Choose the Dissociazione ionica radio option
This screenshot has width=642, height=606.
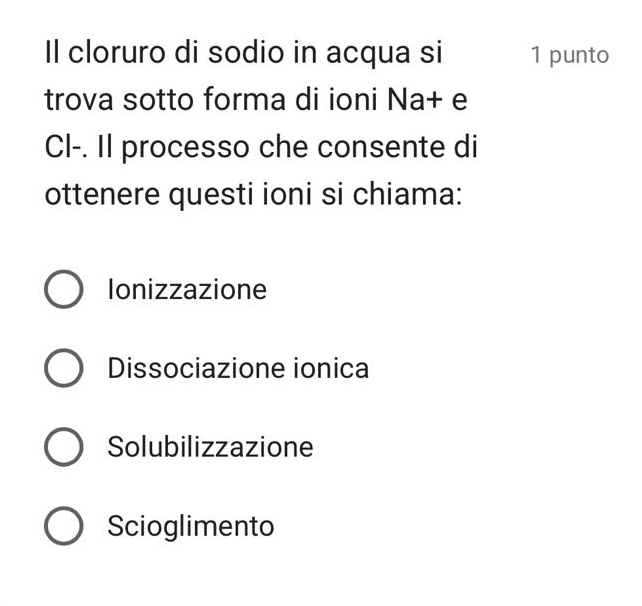click(64, 369)
